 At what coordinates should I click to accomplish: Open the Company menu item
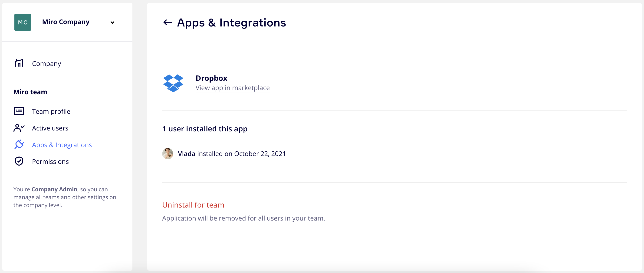(46, 64)
